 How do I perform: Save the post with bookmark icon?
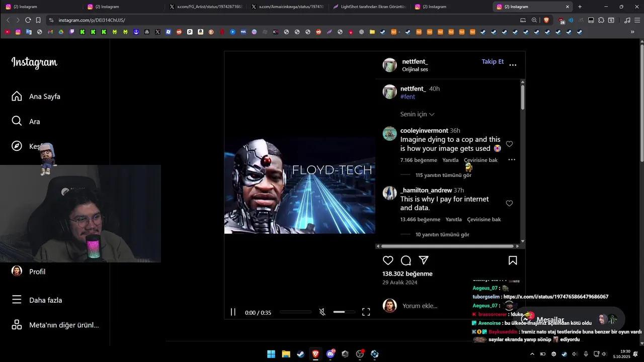(513, 260)
